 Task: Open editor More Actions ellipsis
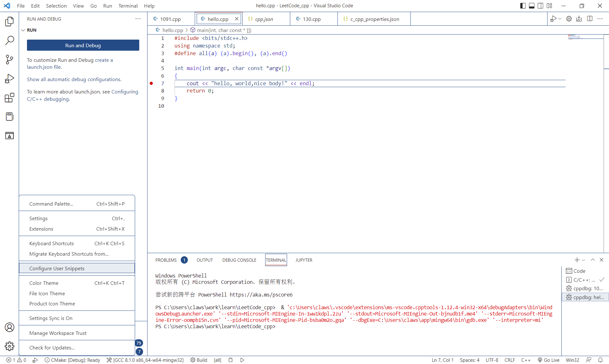600,19
